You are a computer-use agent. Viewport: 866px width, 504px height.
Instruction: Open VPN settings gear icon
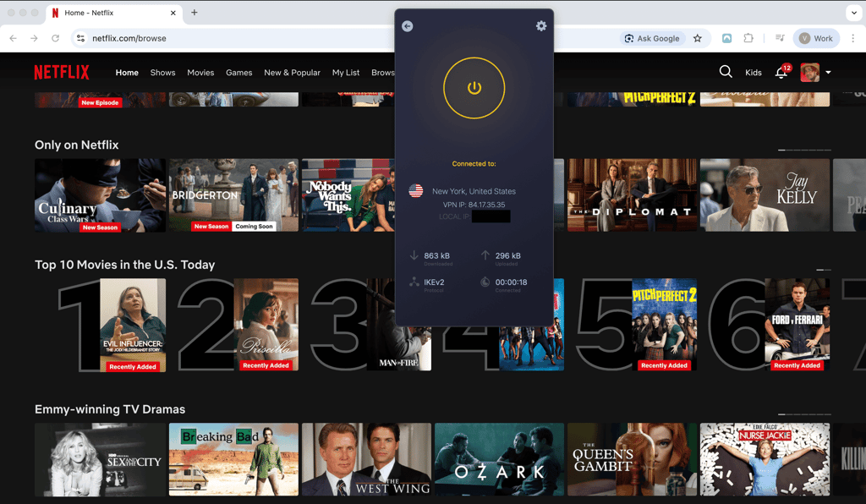[541, 26]
